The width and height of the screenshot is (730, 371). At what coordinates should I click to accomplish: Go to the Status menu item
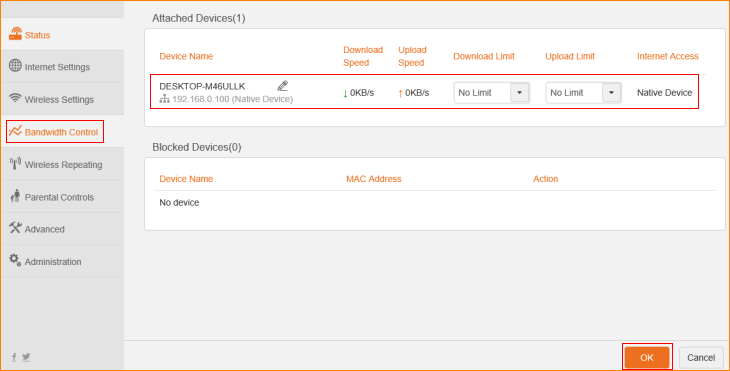tap(62, 34)
